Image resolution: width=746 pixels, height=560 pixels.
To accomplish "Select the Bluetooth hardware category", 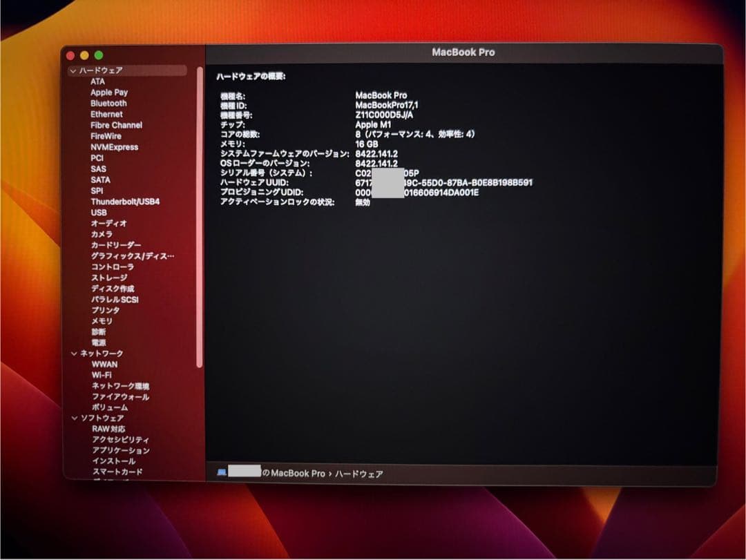I will pyautogui.click(x=109, y=103).
